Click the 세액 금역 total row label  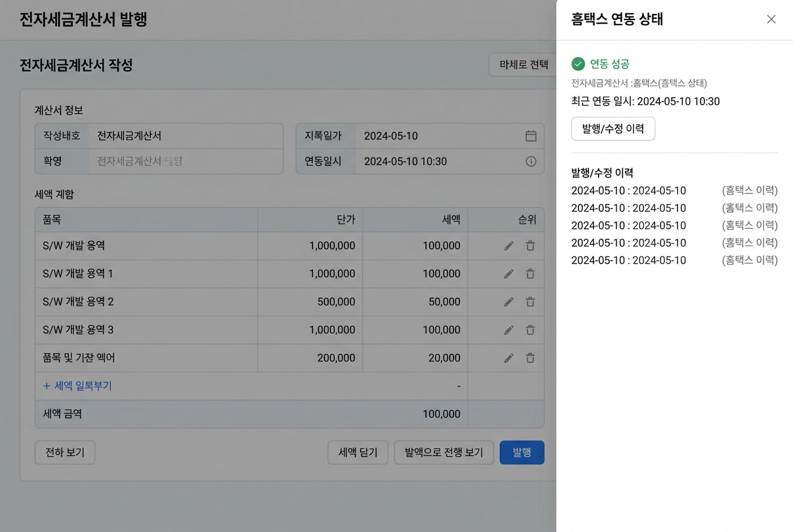tap(62, 414)
